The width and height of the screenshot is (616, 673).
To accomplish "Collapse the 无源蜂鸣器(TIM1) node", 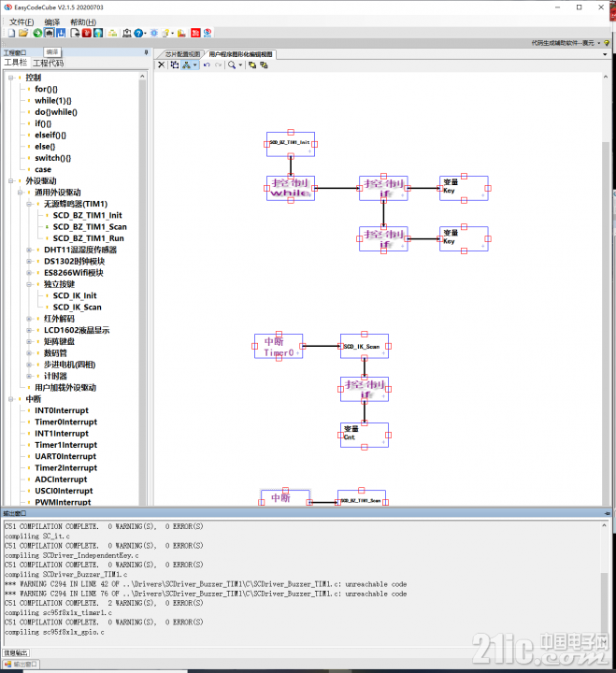I will (x=29, y=204).
